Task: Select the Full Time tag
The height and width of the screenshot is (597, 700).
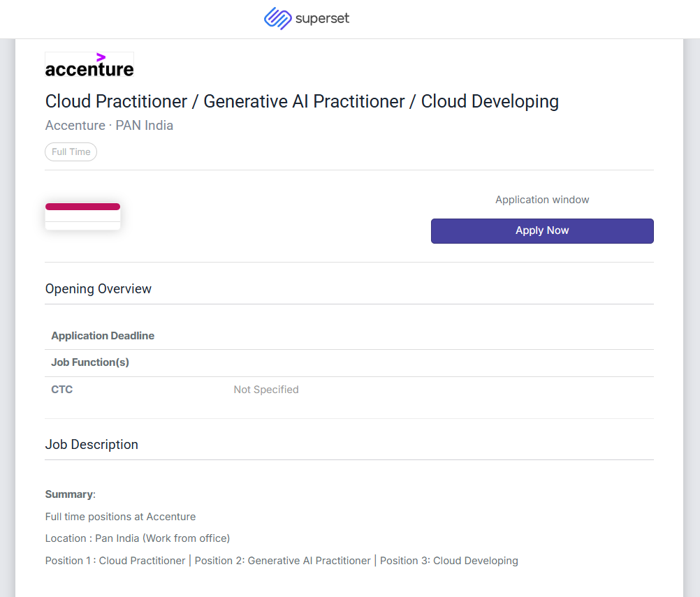Action: 71,152
